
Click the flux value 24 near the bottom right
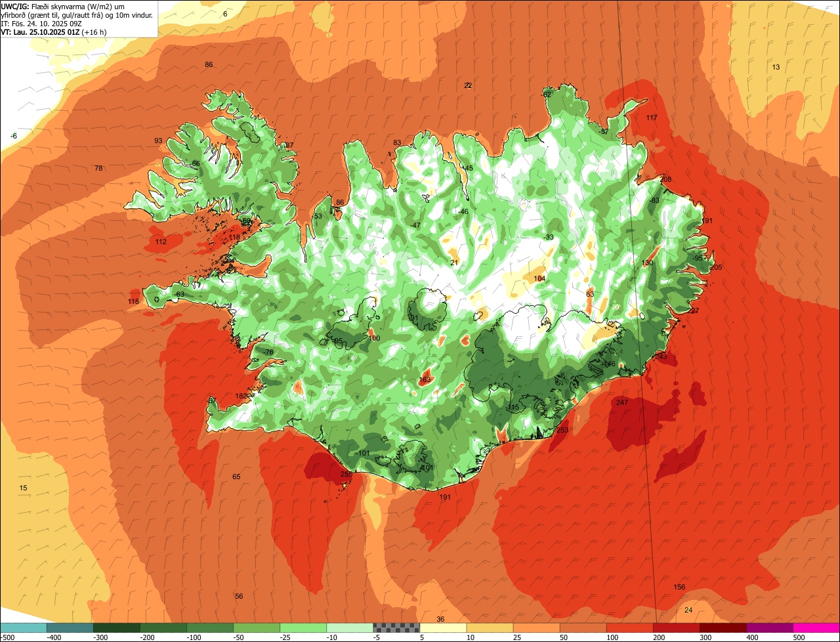(688, 610)
